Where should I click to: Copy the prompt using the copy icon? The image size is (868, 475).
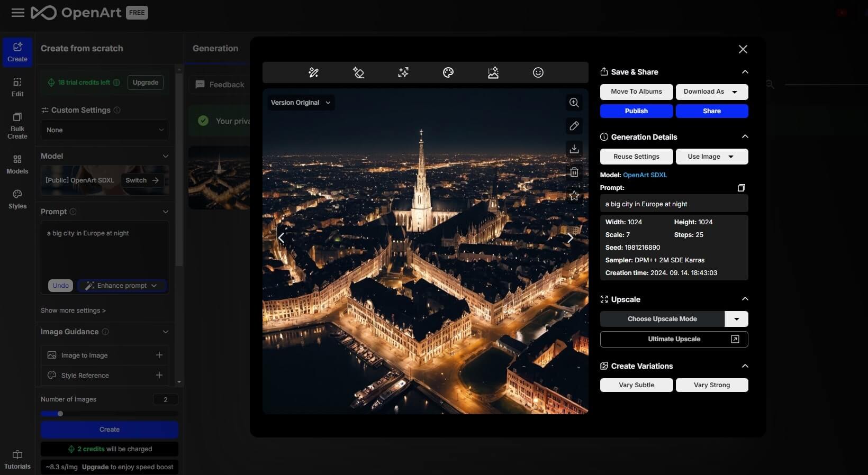point(741,188)
